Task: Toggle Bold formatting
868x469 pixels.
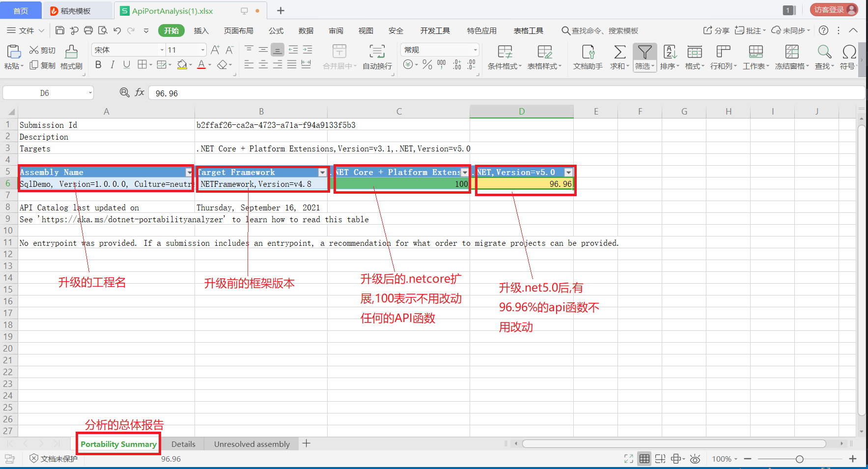Action: [98, 64]
